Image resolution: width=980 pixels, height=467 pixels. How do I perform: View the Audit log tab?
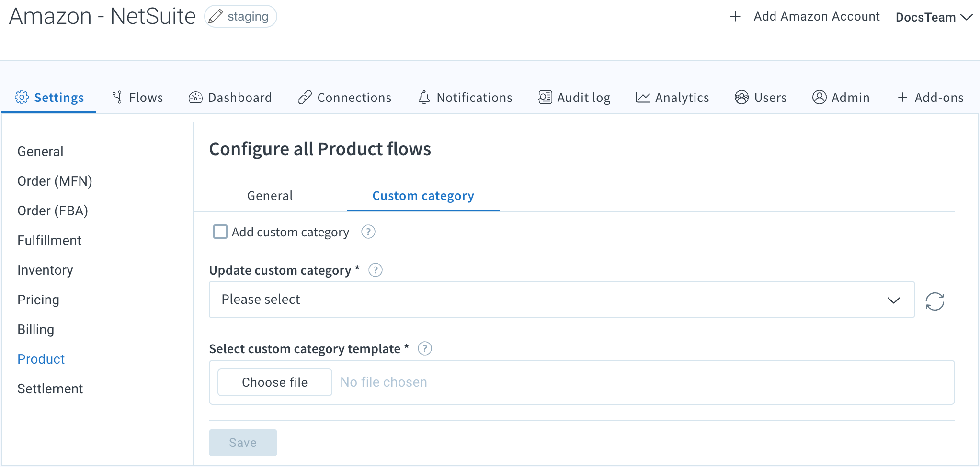tap(574, 98)
